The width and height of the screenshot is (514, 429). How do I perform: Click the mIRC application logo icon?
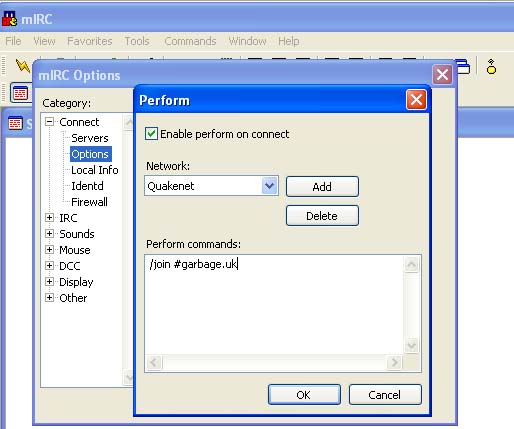(x=10, y=19)
